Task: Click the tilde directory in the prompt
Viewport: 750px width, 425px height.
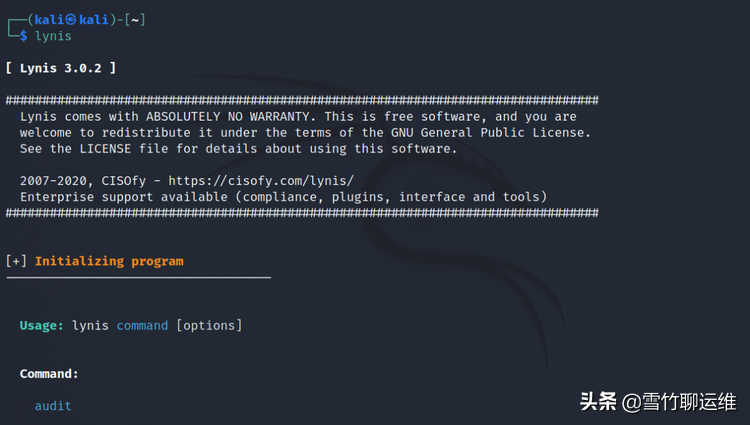Action: pyautogui.click(x=134, y=19)
